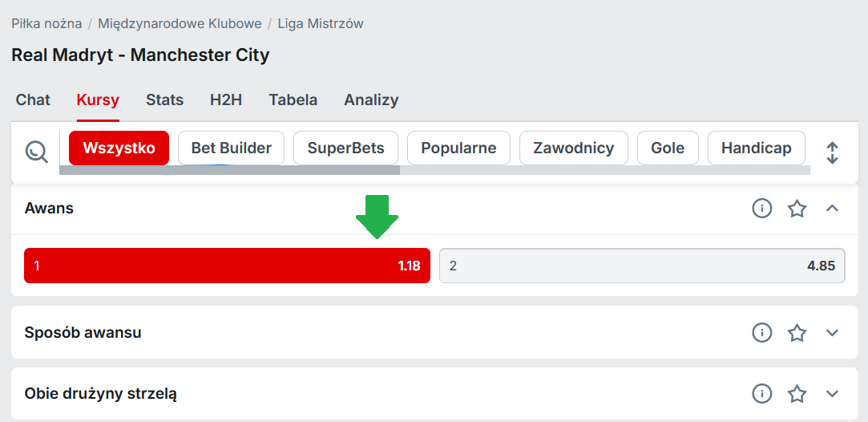Open info for Awans market

761,209
